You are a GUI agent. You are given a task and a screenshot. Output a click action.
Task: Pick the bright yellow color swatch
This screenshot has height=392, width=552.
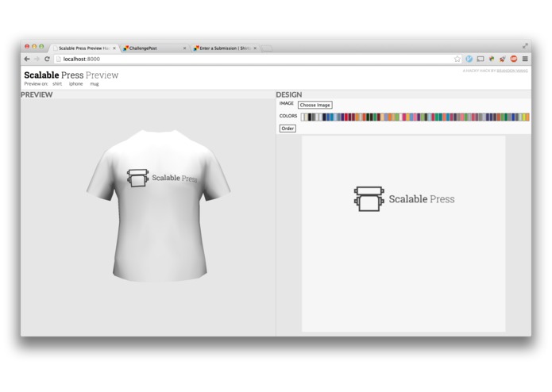(x=524, y=117)
